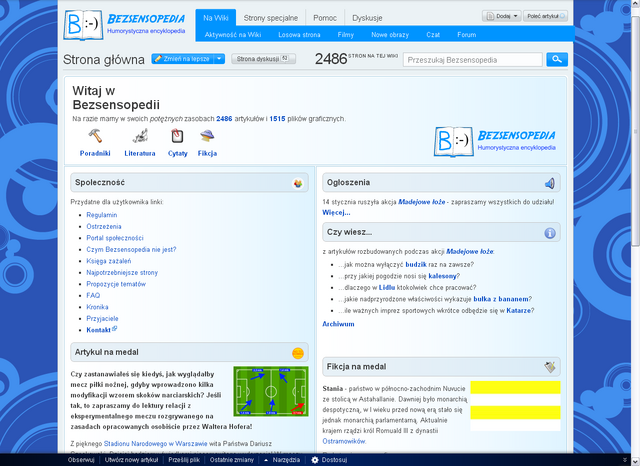The image size is (640, 466).
Task: Open the Lidlu article link
Action: 387,287
